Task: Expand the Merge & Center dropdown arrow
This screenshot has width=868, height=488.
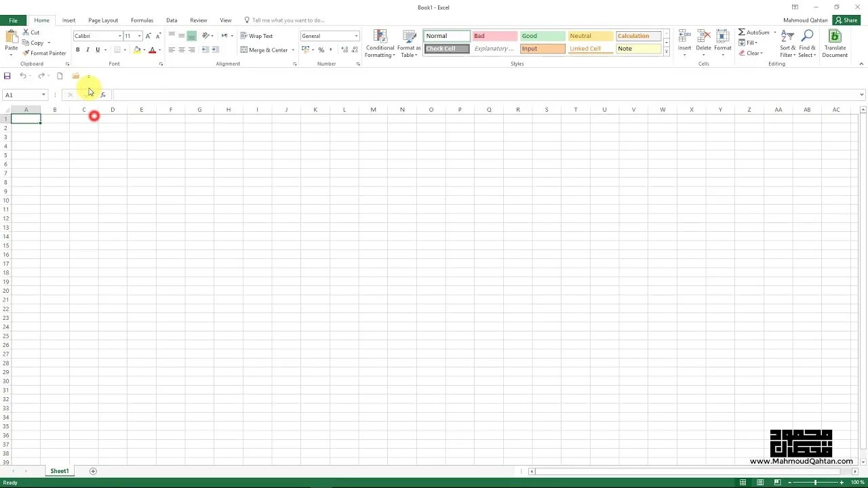Action: tap(293, 50)
